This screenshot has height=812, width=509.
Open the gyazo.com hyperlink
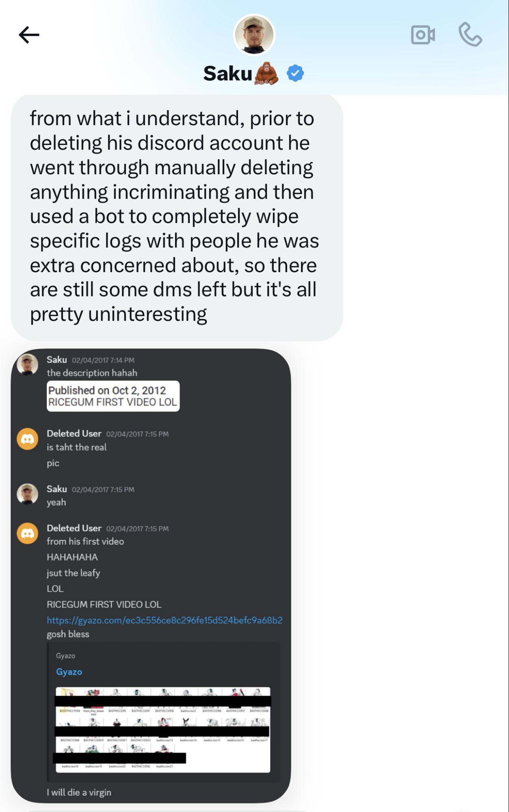point(165,620)
